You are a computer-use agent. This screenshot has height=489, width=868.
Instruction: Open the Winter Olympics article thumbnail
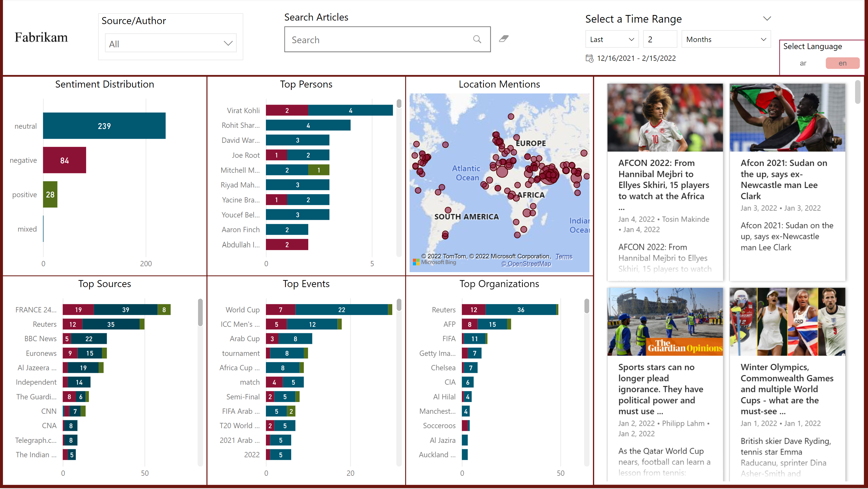click(787, 321)
